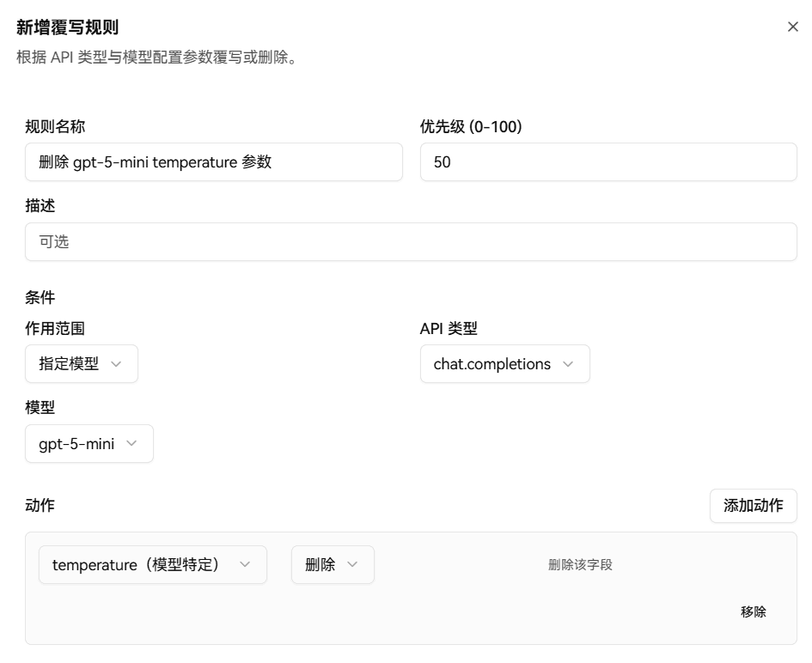Screen dimensions: 812x663
Task: Click the 删除该字段 hint text
Action: click(580, 565)
